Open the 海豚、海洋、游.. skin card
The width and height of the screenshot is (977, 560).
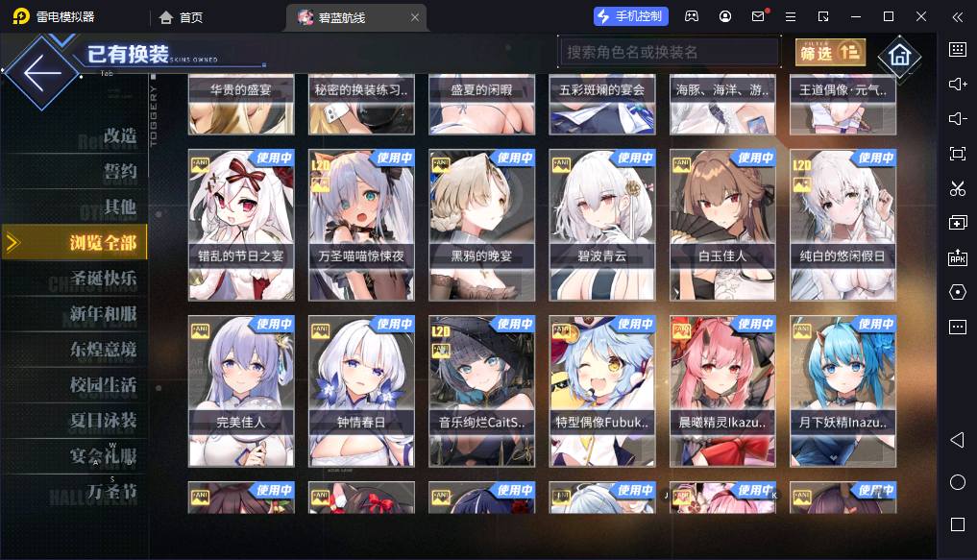pyautogui.click(x=722, y=104)
